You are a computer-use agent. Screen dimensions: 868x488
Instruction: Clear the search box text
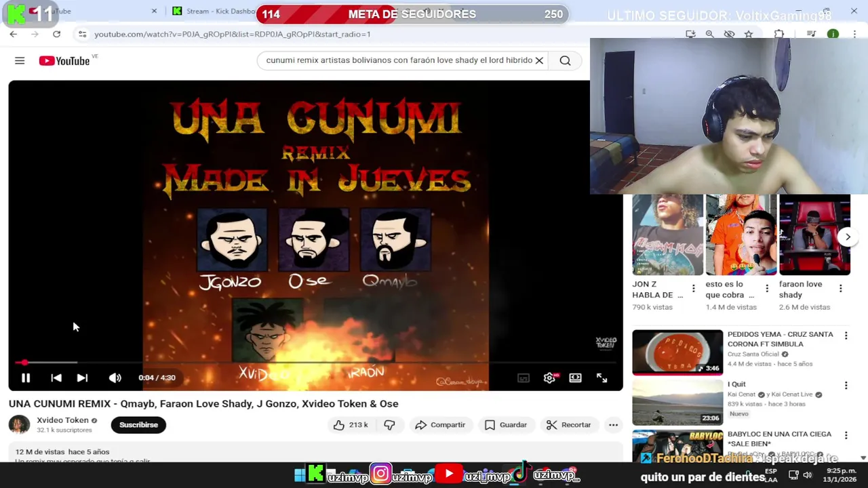point(539,60)
